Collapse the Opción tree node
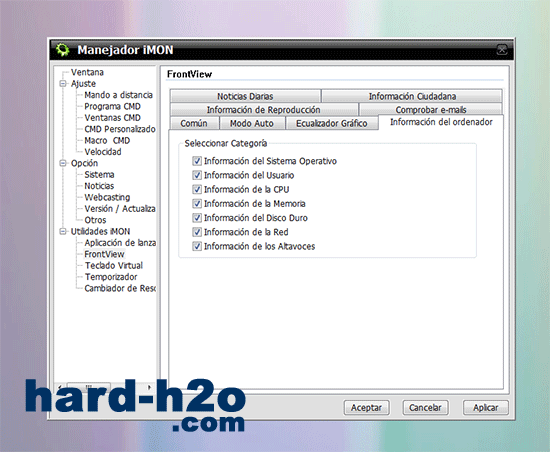Image resolution: width=550 pixels, height=452 pixels. (63, 163)
